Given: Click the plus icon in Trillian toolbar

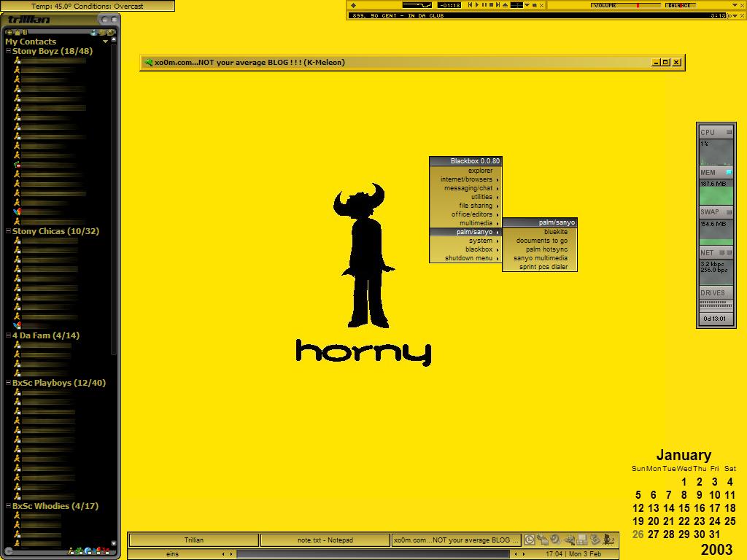Looking at the screenshot, I should 9,32.
